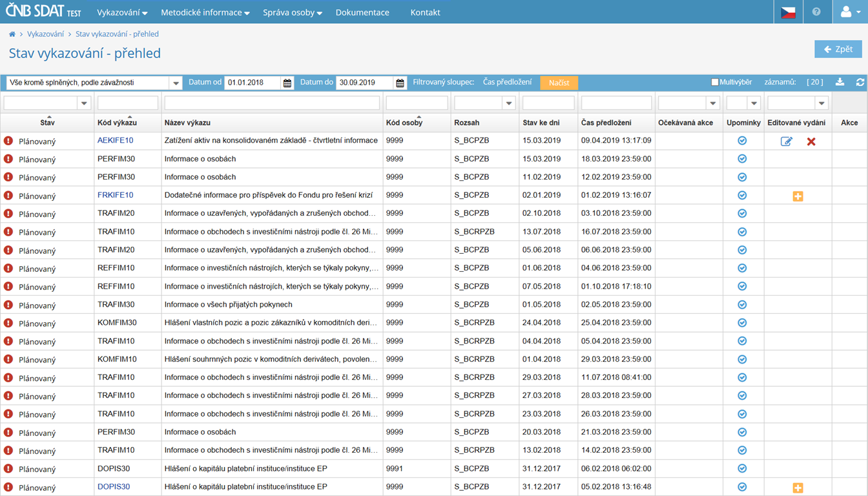Download records with the export icon

point(840,82)
